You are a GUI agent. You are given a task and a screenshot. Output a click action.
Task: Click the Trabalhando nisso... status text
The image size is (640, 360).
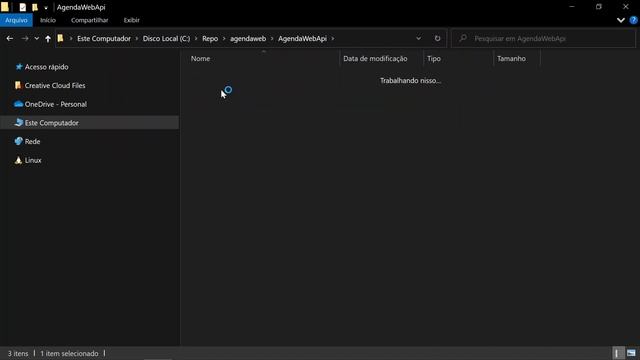[x=410, y=80]
